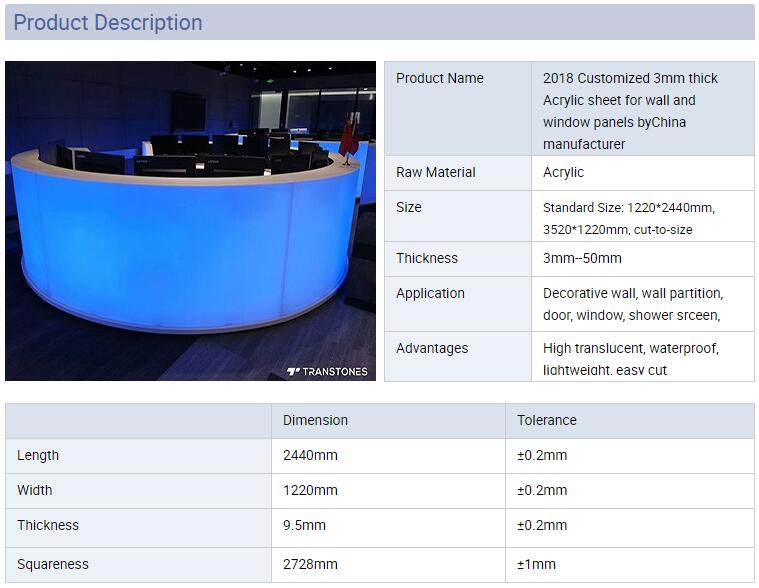Click the Product Description heading
The width and height of the screenshot is (759, 588).
(108, 22)
